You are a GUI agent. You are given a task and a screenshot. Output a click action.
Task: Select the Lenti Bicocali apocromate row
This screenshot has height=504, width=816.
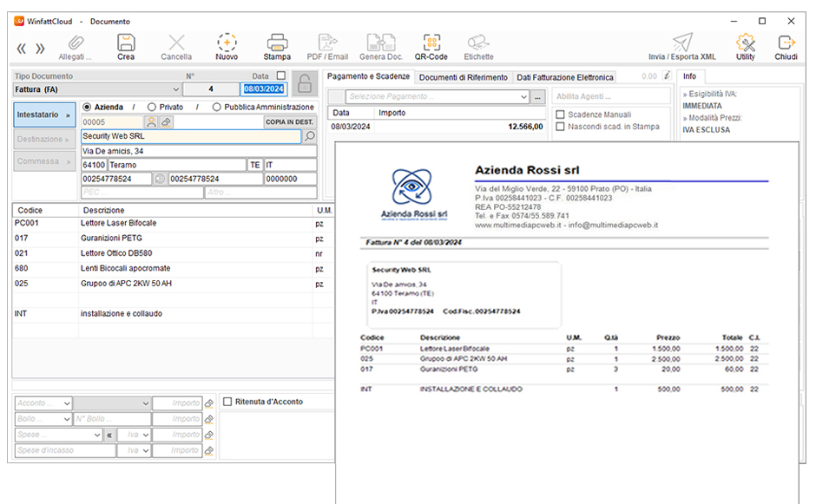173,268
